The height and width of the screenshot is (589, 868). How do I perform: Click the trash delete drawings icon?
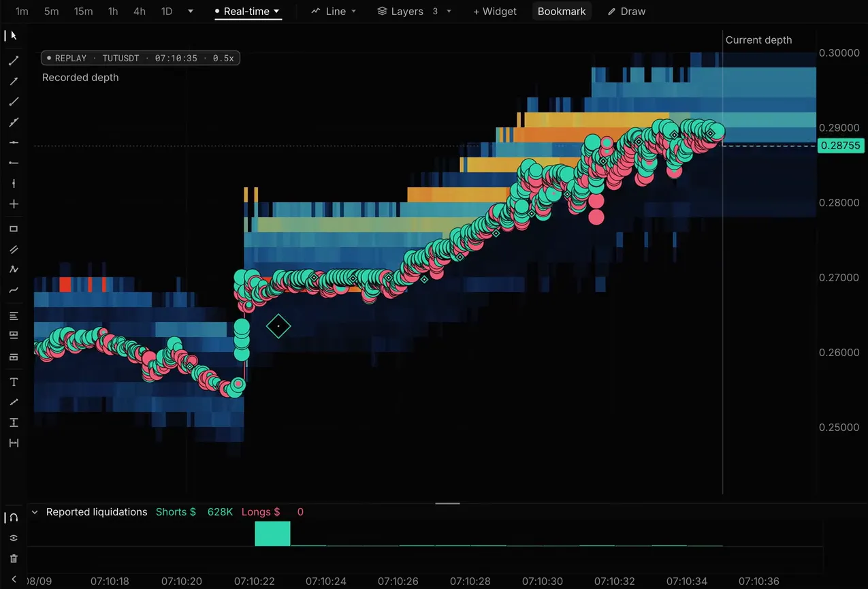point(14,558)
